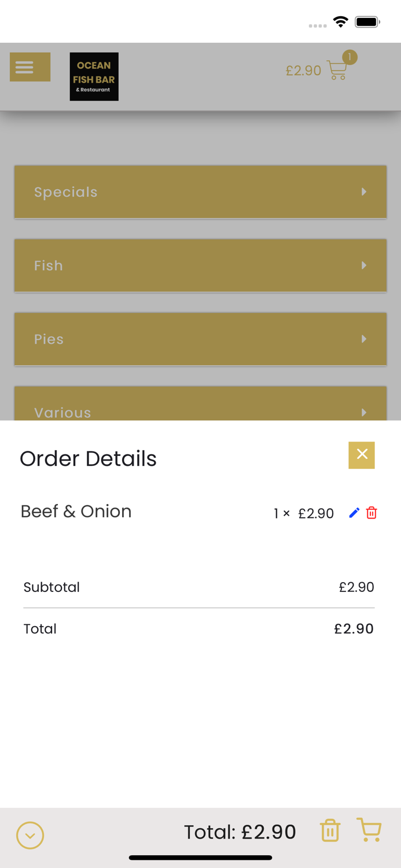
Task: Click the Ocean Fish Bar logo
Action: 94,76
